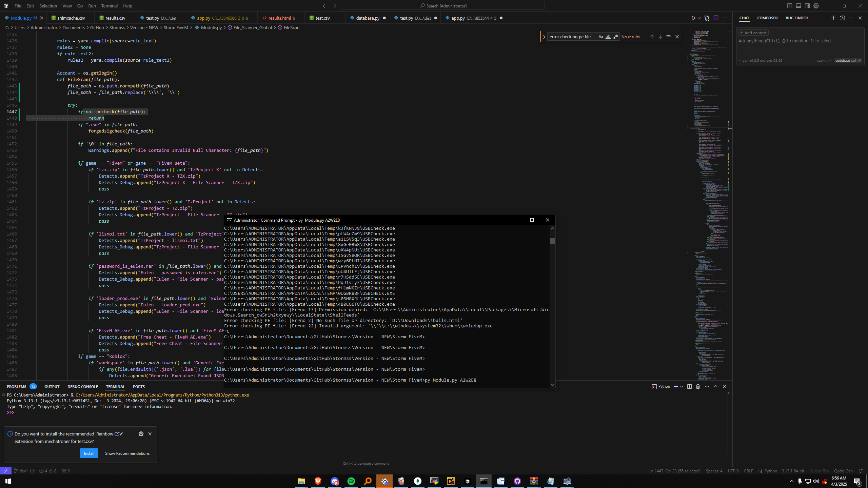Split the editor to the right
The height and width of the screenshot is (488, 868).
point(716,18)
